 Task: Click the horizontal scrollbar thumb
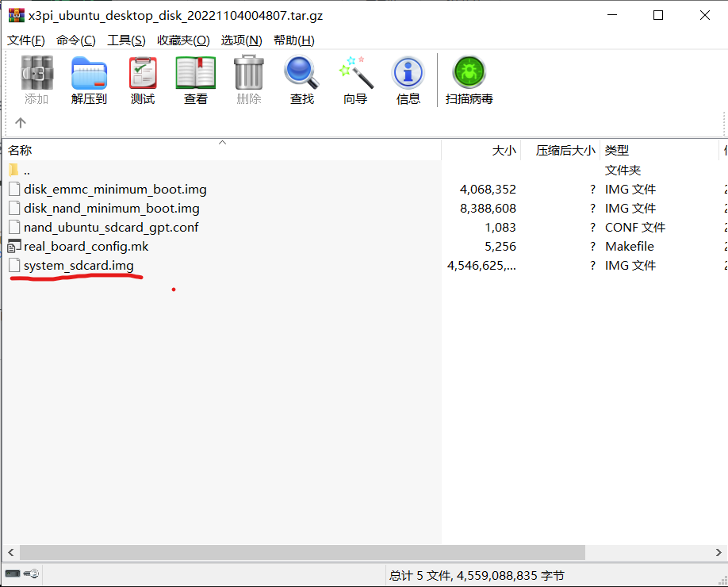click(302, 552)
